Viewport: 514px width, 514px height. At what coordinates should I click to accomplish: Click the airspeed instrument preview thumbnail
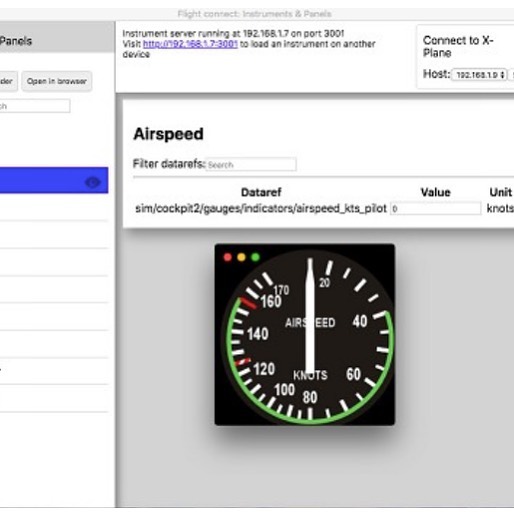[305, 335]
